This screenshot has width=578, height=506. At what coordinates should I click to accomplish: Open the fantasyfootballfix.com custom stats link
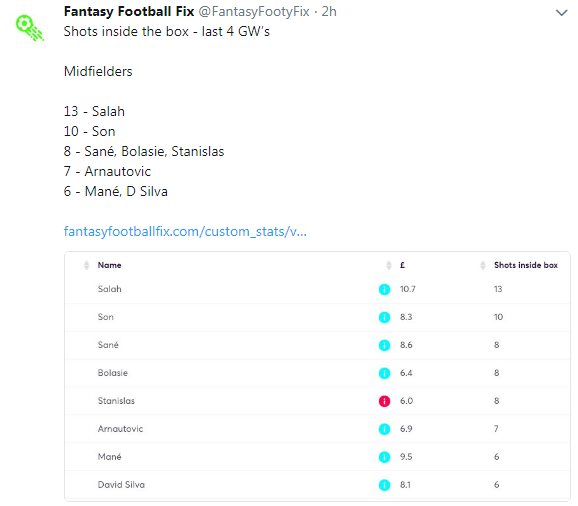[x=185, y=231]
